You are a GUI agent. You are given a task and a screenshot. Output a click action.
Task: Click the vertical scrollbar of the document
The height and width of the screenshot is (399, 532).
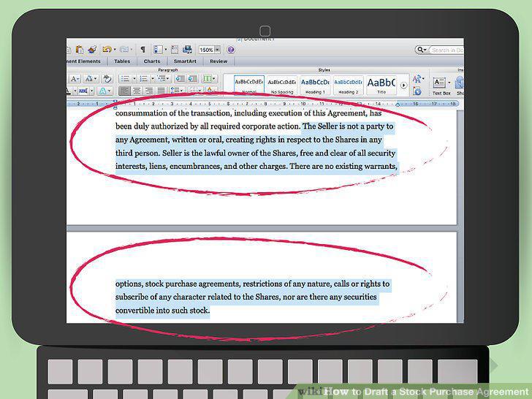tap(460, 216)
